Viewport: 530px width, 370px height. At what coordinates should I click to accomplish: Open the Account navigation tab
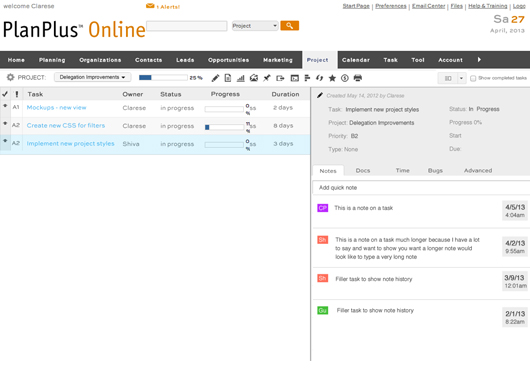(450, 60)
